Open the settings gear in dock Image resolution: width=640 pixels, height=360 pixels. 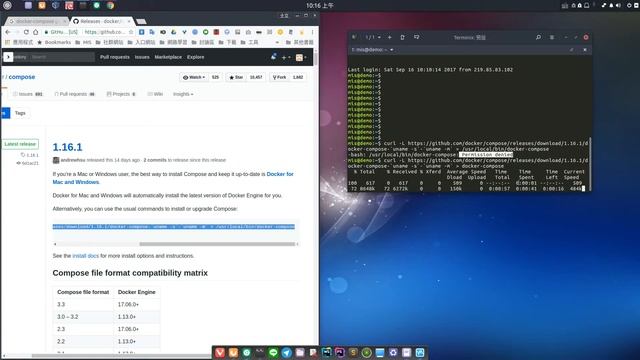click(393, 353)
